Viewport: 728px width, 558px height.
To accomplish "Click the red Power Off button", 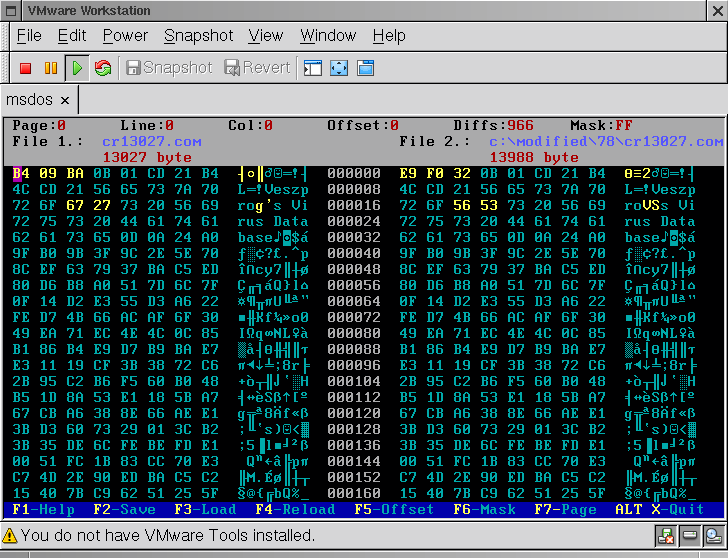I will [26, 68].
